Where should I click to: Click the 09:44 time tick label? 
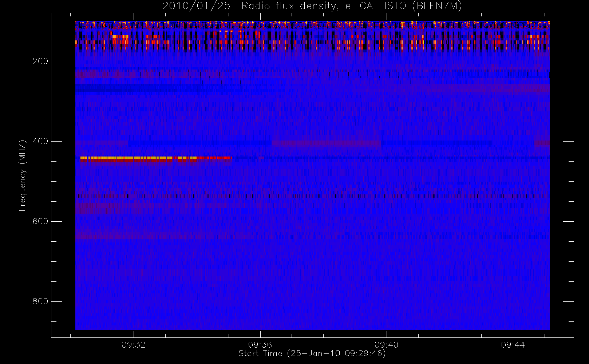tap(513, 345)
